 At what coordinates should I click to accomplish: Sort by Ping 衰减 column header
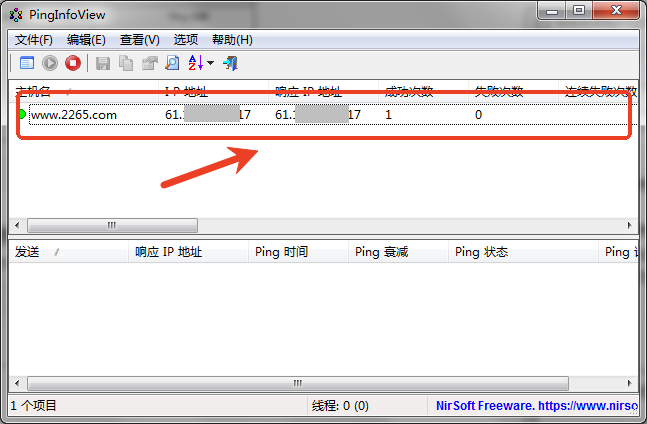point(398,252)
